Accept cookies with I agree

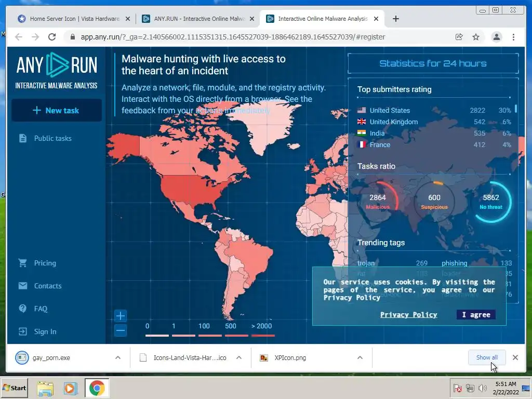click(476, 314)
